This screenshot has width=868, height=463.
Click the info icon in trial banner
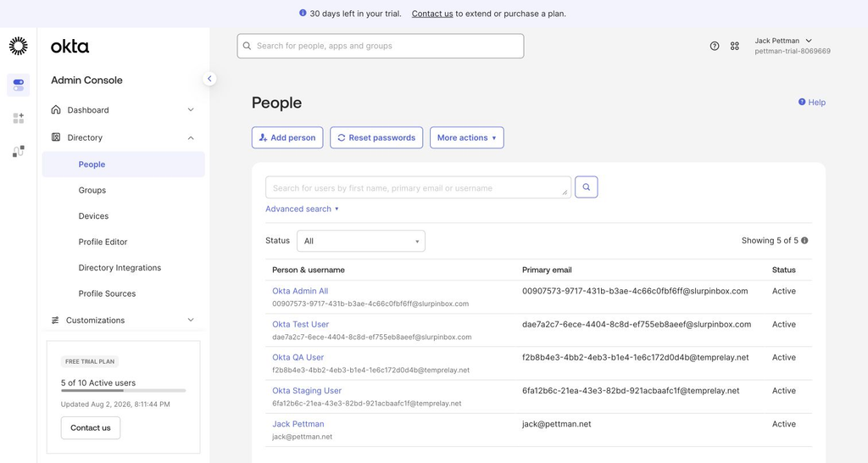tap(303, 13)
